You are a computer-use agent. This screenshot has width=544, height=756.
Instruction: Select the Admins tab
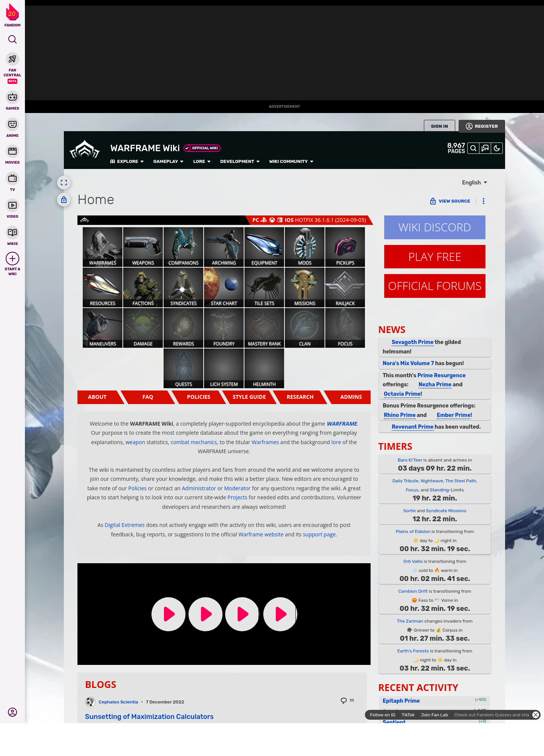[351, 397]
